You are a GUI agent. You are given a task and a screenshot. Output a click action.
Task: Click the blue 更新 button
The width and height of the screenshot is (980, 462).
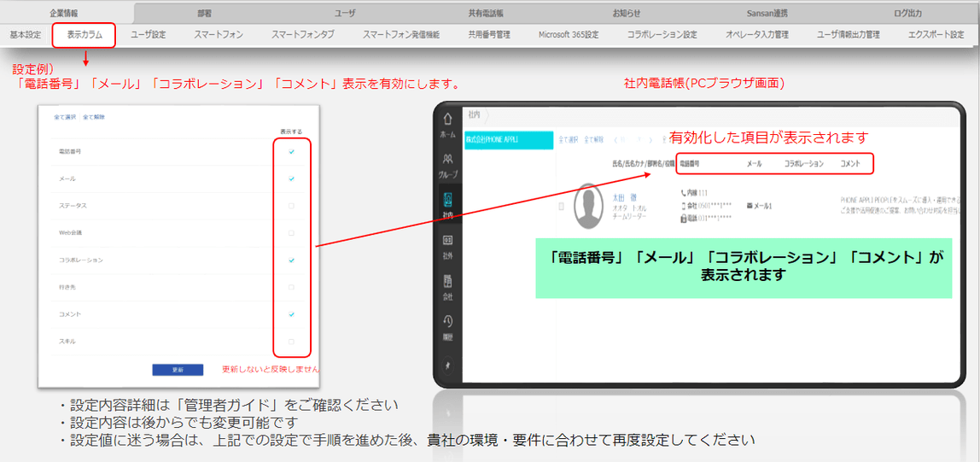pyautogui.click(x=178, y=370)
